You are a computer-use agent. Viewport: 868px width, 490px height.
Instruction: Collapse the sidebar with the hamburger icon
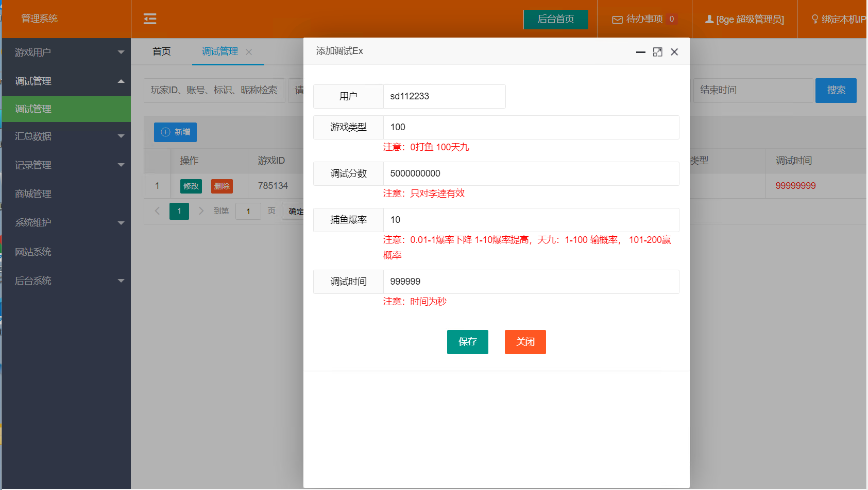click(x=150, y=19)
